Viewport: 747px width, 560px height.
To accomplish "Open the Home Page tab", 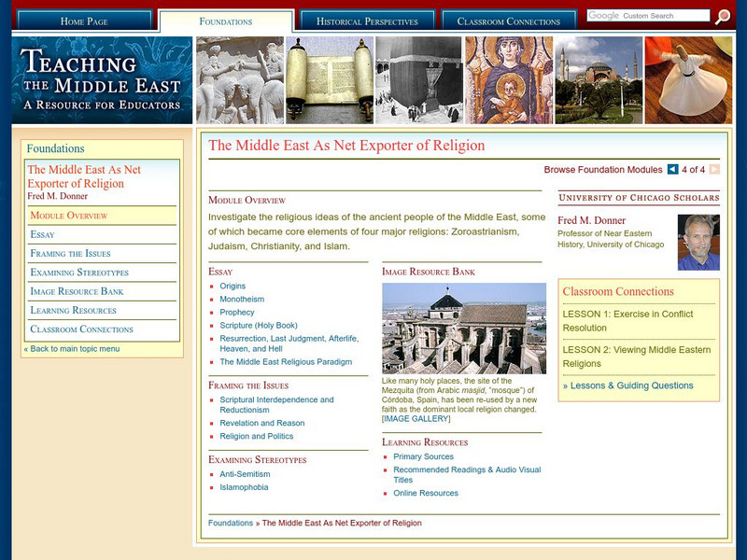I will pyautogui.click(x=84, y=21).
